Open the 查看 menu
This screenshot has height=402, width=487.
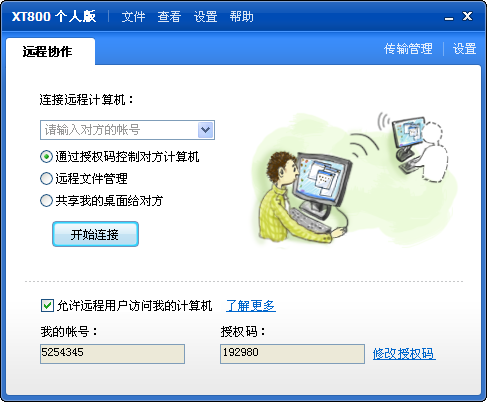169,17
